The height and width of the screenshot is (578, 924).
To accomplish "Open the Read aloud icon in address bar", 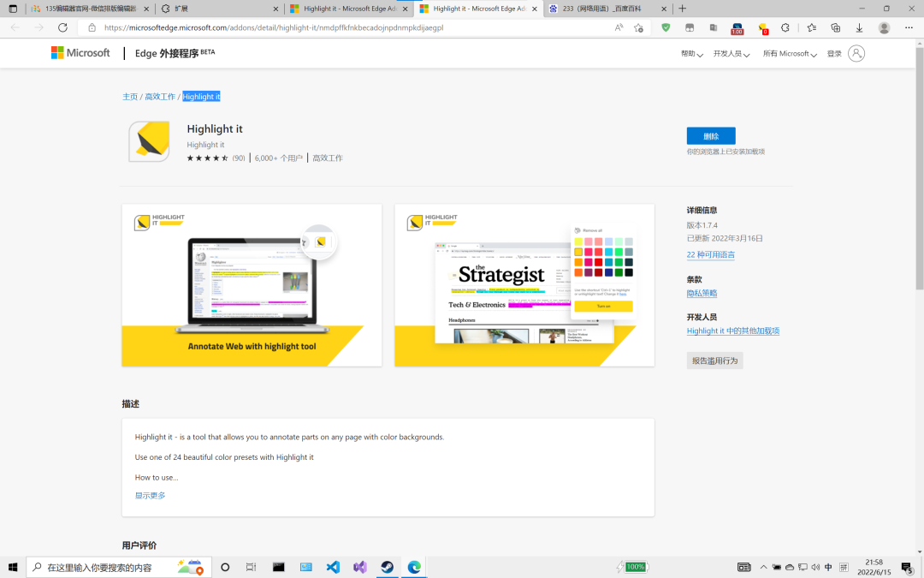I will point(619,27).
